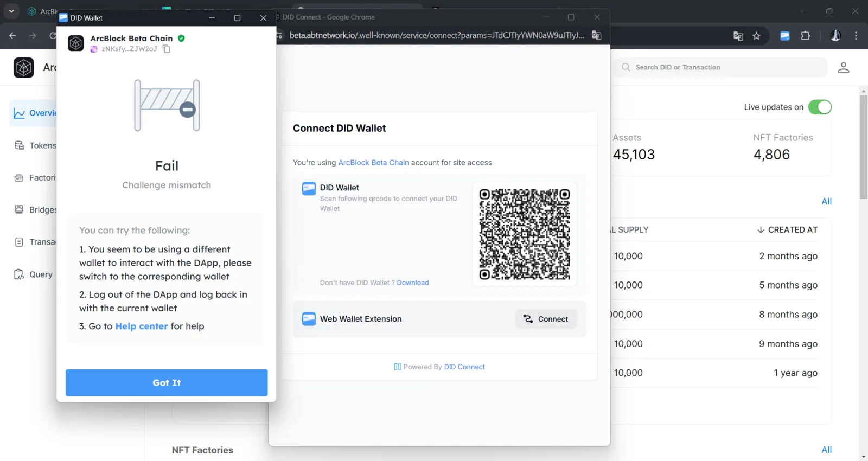868x461 pixels.
Task: Copy the wallet address zNKsfy...ZJW2oJ
Action: click(x=167, y=49)
